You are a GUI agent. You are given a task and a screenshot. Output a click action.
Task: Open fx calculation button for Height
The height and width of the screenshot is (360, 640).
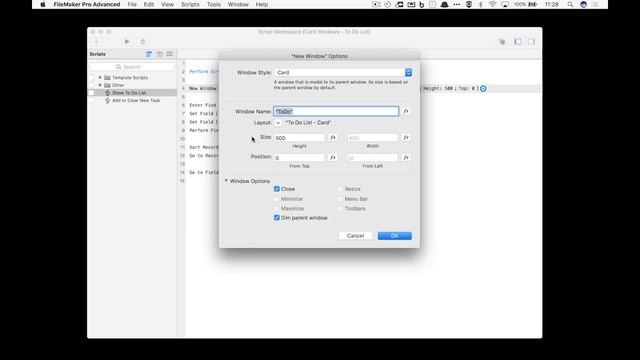pos(333,138)
